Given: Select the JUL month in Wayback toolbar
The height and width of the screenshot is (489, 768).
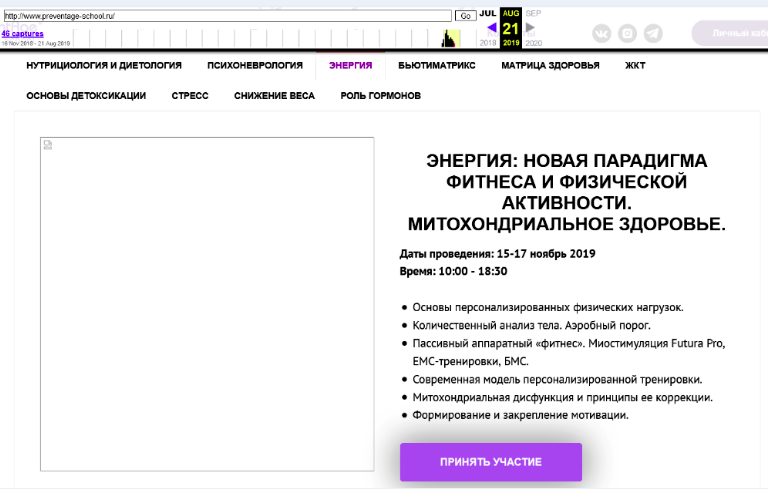Looking at the screenshot, I should 488,13.
